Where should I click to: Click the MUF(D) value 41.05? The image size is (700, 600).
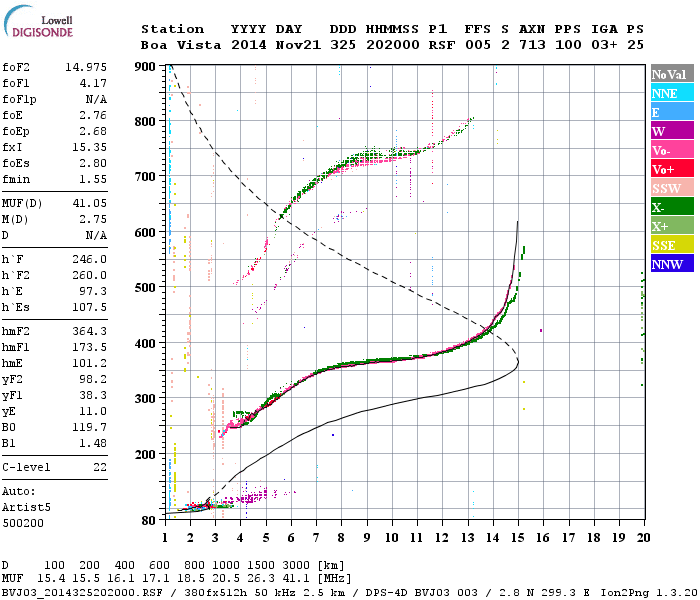click(90, 203)
